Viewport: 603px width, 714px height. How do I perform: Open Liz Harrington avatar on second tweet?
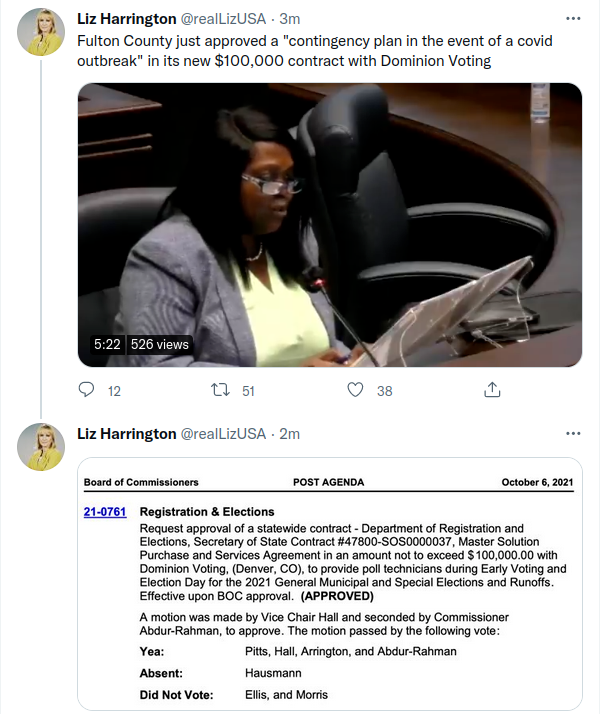41,447
